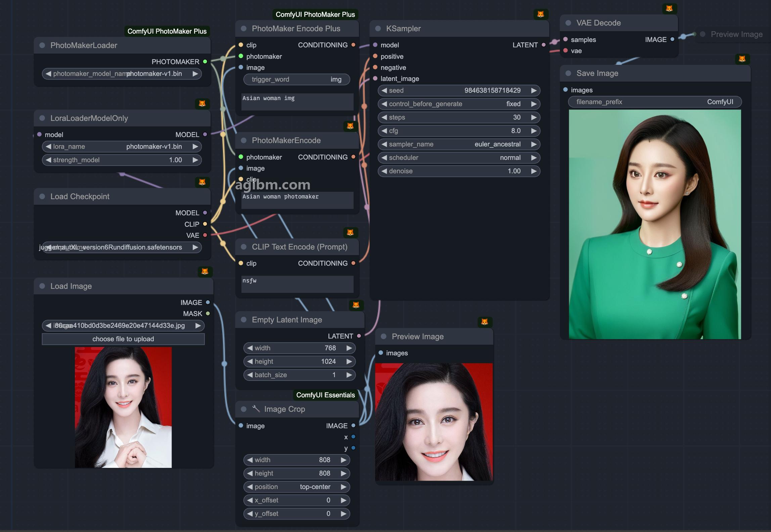771x532 pixels.
Task: Click Load Image MASK output socket
Action: pyautogui.click(x=208, y=313)
